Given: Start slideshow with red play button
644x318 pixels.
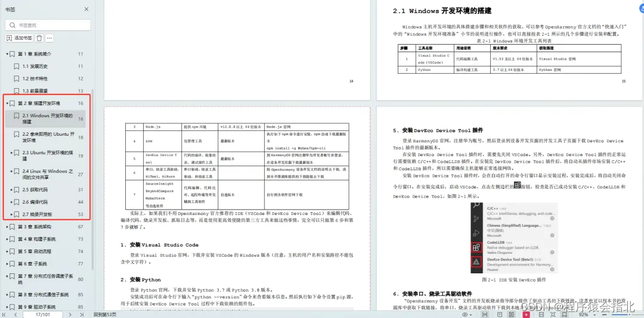Looking at the screenshot, I should coord(526,314).
